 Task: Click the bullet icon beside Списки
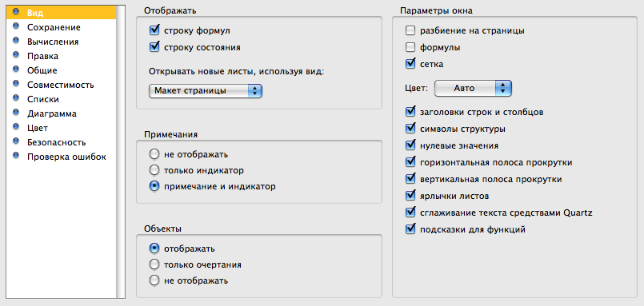(x=16, y=98)
